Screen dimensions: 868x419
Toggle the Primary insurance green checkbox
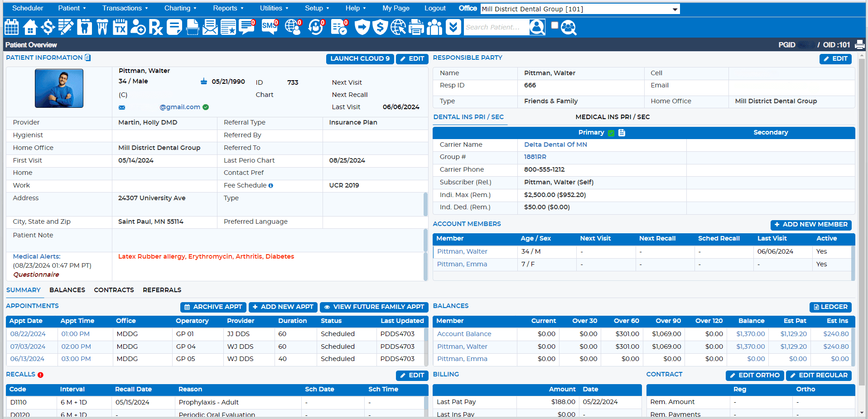pyautogui.click(x=611, y=133)
